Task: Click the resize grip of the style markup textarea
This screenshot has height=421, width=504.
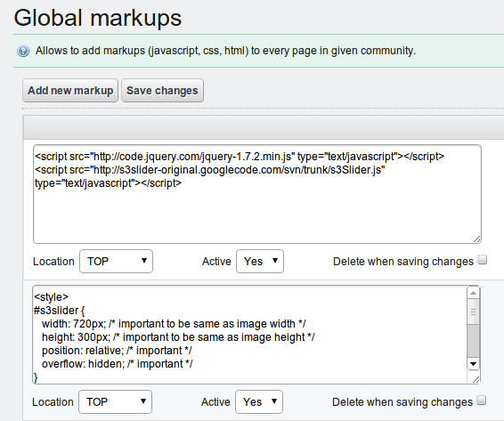Action: coord(476,379)
